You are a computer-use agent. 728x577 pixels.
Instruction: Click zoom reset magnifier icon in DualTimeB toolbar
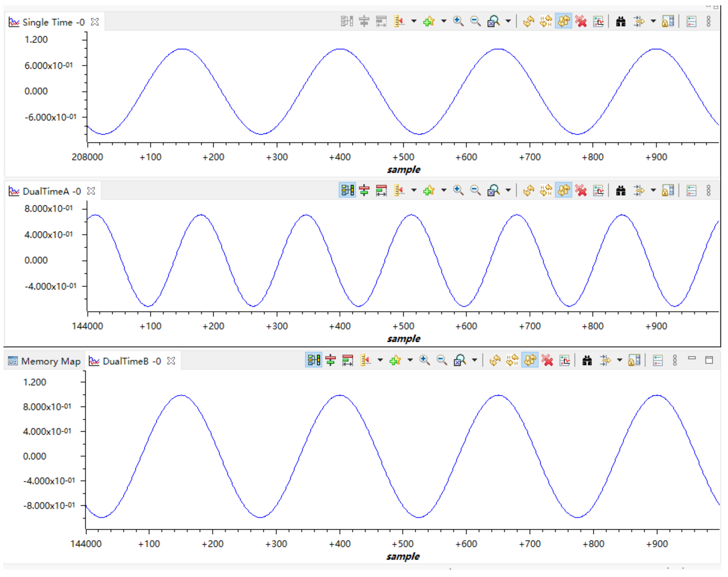tap(459, 361)
